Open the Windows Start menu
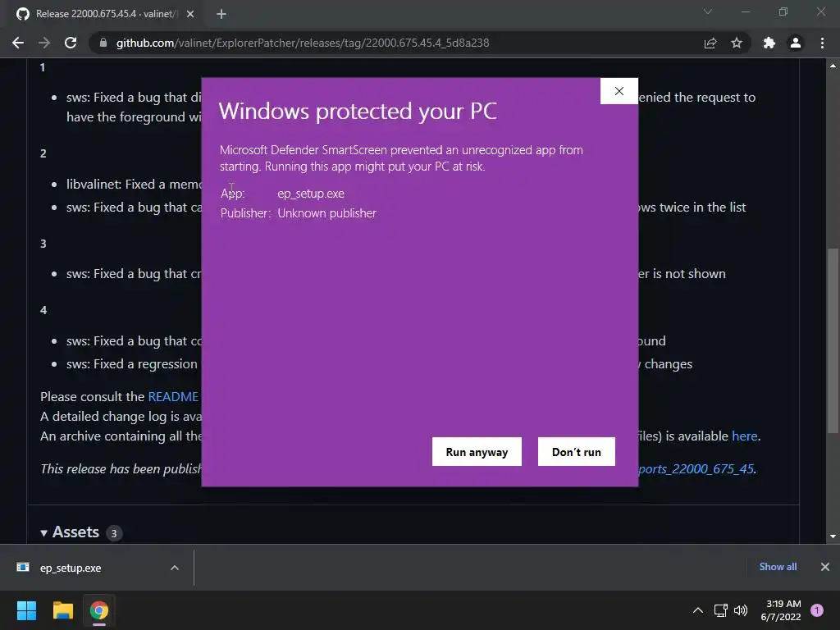Screen dimensions: 840x630 [x=26, y=610]
